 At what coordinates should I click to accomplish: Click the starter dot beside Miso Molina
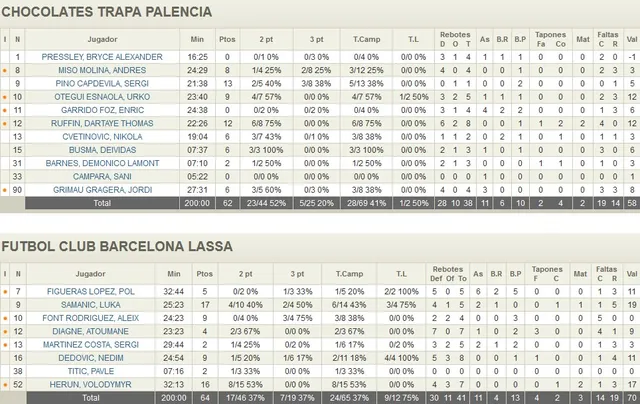coord(6,71)
